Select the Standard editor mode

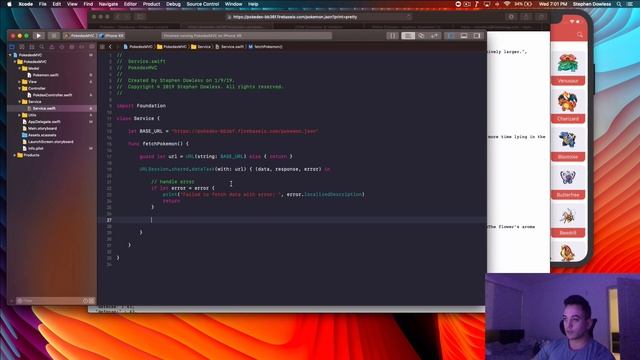point(408,36)
